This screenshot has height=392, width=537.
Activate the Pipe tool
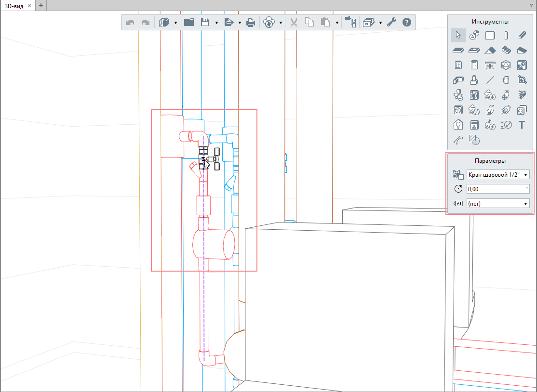click(506, 95)
